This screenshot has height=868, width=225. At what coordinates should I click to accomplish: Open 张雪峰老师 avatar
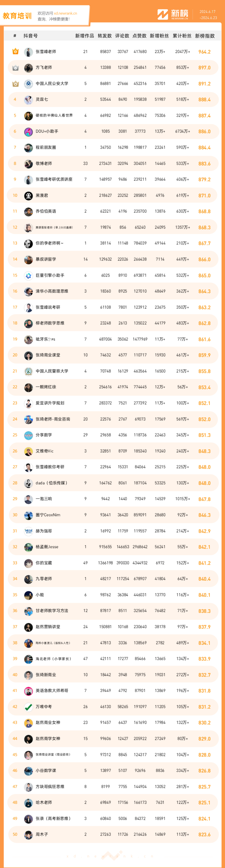pyautogui.click(x=28, y=52)
